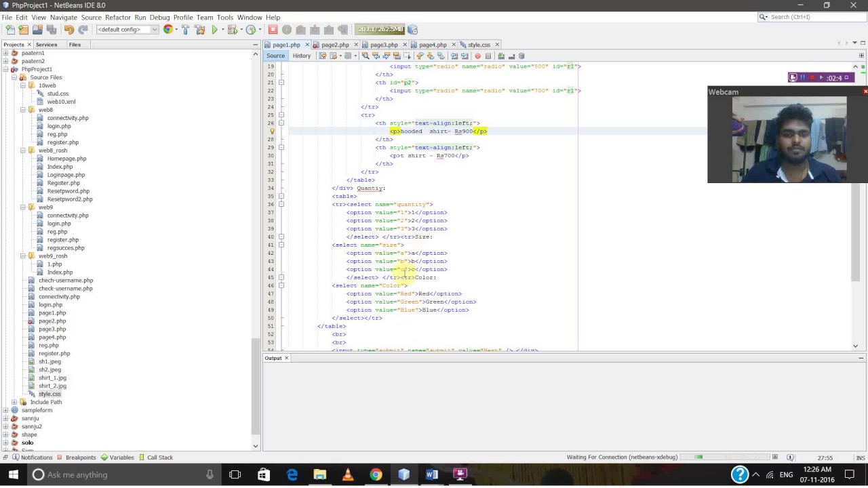Switch to the Files tab
The width and height of the screenshot is (868, 488).
tap(75, 45)
